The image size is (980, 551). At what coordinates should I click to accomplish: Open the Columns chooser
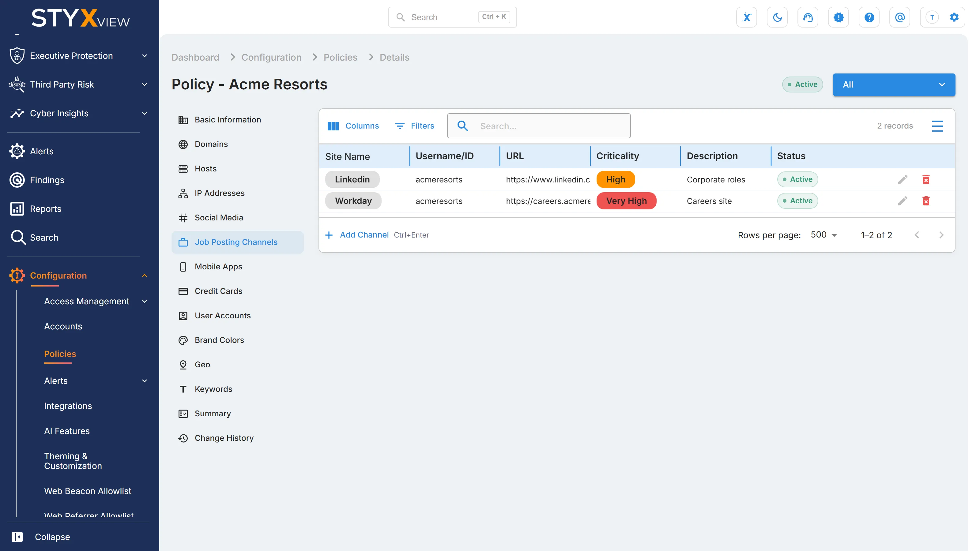pos(353,126)
